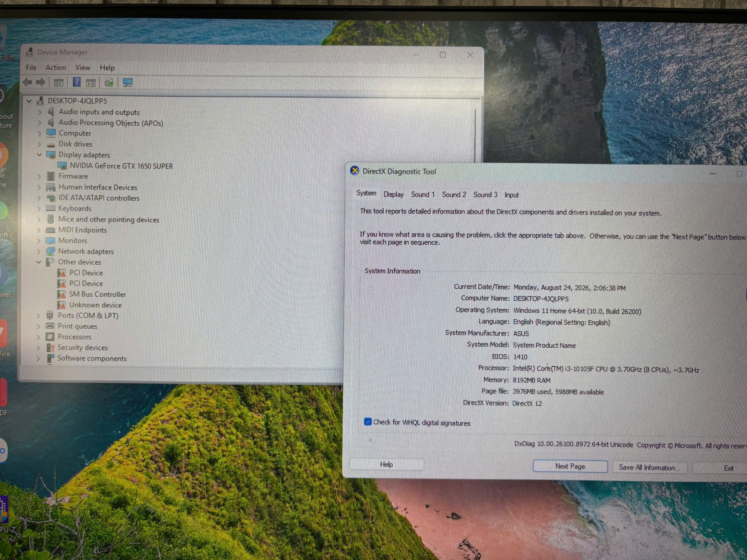Click the Mice and other pointing devices icon

coord(51,219)
